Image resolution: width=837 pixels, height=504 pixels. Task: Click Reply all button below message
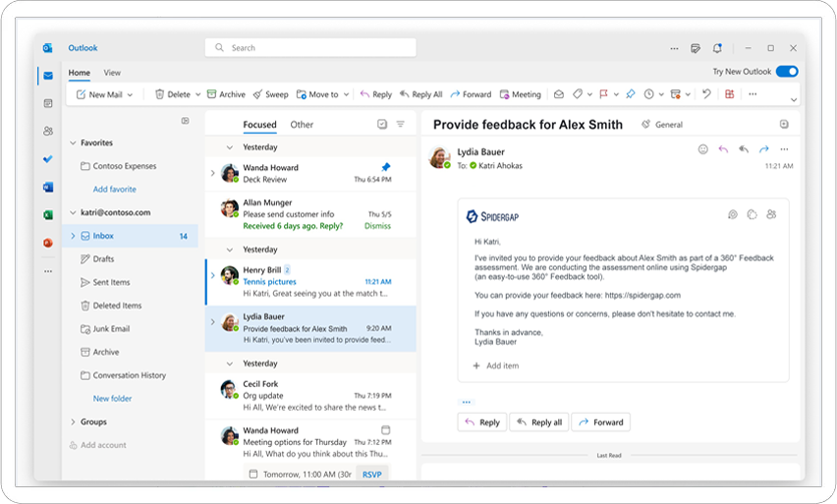[539, 422]
